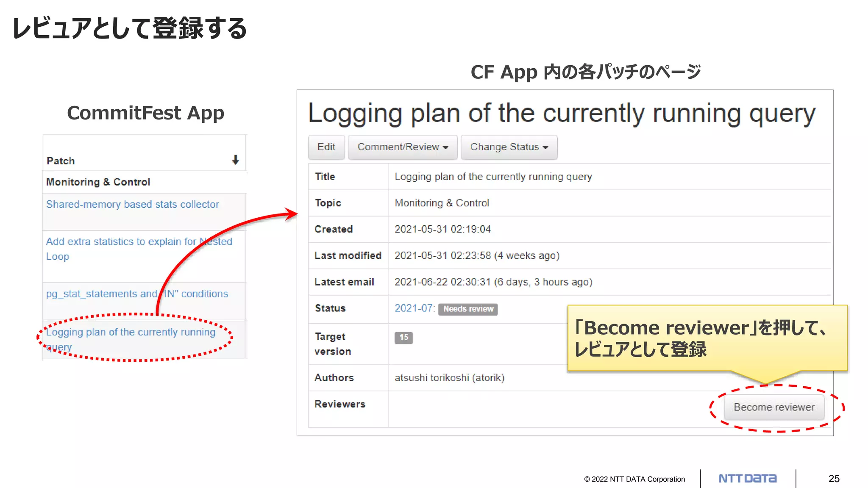
Task: Click the 2021-07 commitfest status link
Action: pyautogui.click(x=415, y=308)
